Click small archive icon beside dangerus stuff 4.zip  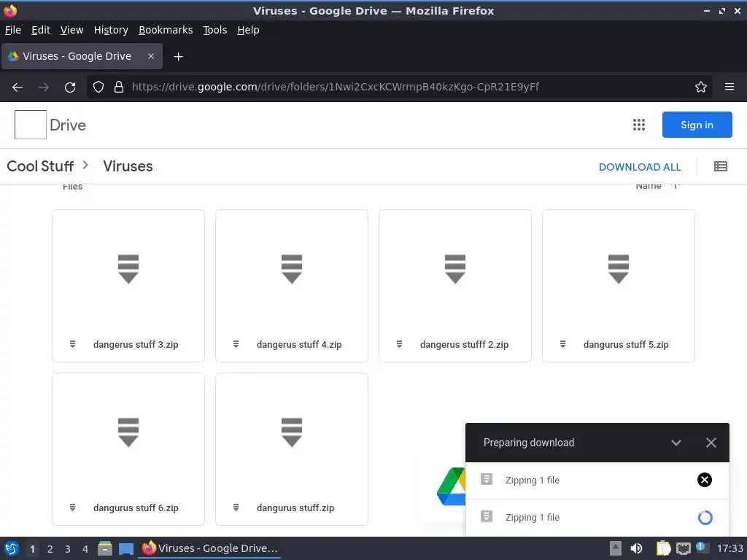236,344
